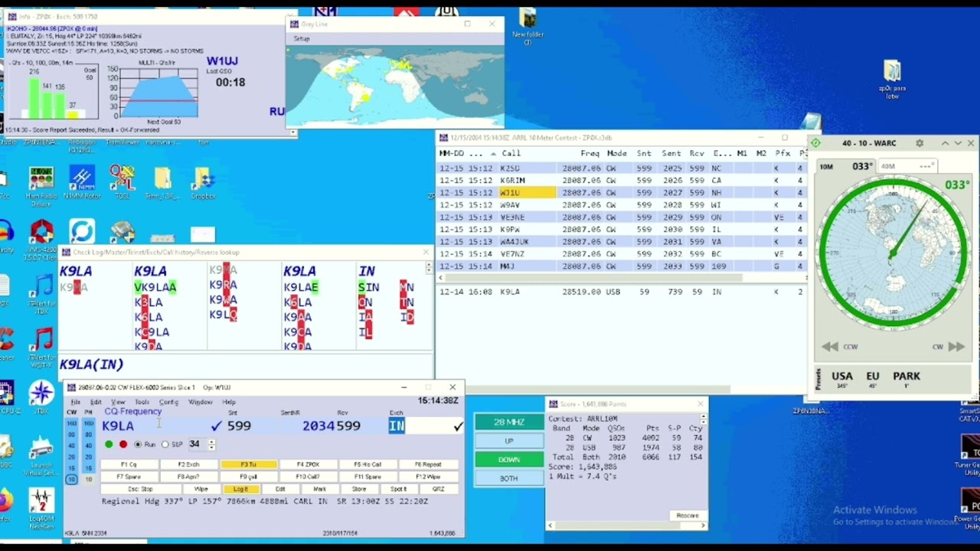Click the F8 Agn? button

(x=188, y=477)
